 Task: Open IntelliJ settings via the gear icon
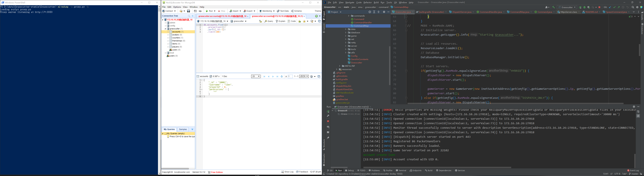pos(637,7)
